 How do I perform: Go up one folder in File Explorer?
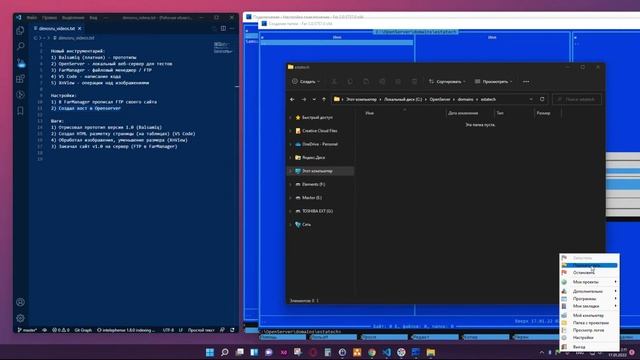coord(324,99)
